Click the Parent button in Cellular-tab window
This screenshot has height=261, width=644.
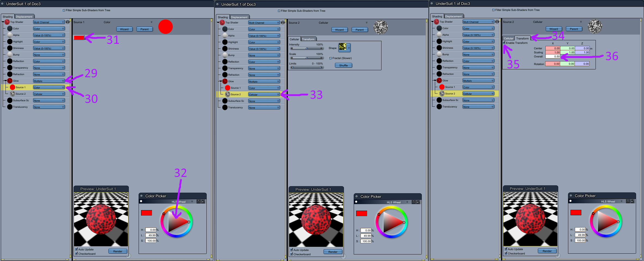[360, 30]
